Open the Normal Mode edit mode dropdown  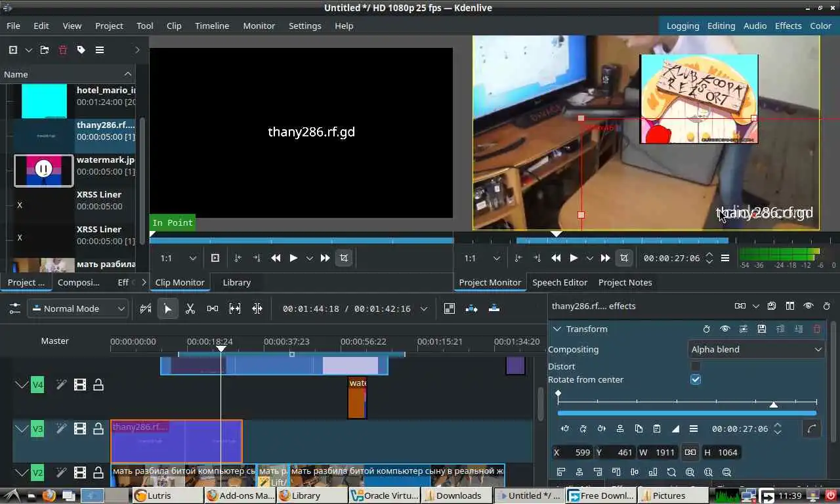coord(77,308)
